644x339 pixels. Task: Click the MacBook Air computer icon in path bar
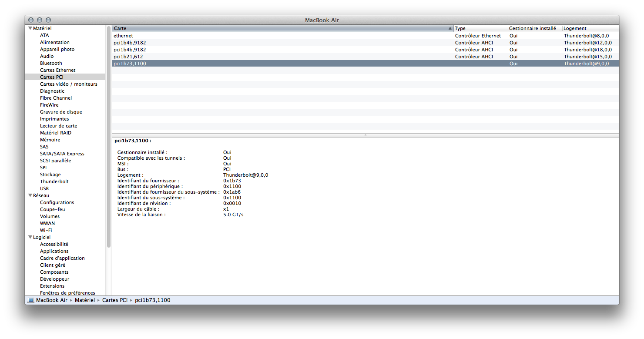pos(30,300)
